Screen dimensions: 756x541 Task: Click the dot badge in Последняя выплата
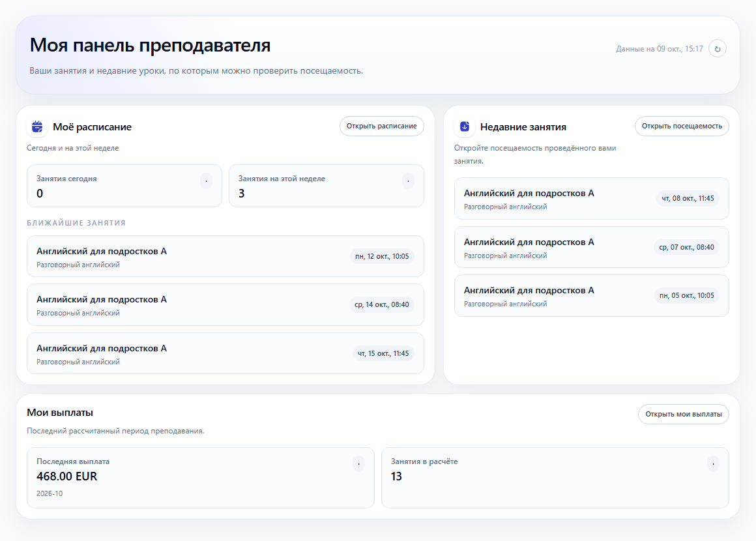[358, 464]
